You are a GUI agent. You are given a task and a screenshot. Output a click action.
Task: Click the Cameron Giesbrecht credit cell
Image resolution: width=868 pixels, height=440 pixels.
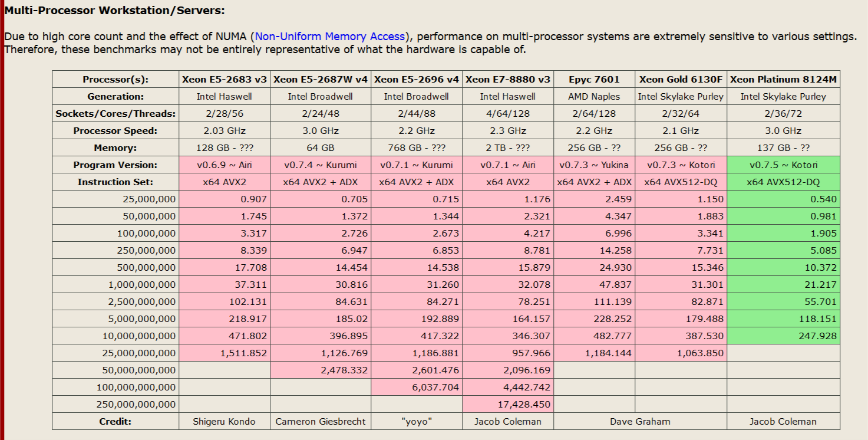(x=321, y=422)
